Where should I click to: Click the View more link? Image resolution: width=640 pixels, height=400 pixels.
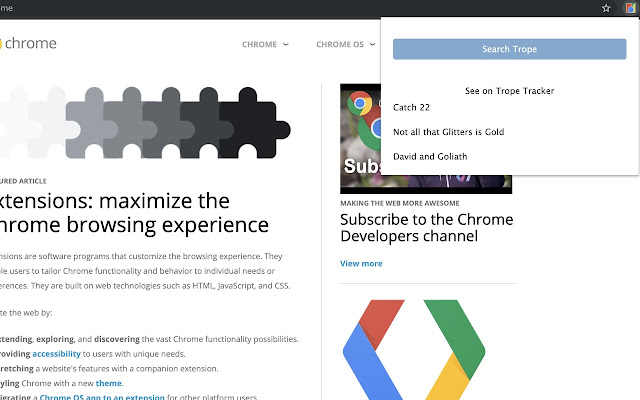pyautogui.click(x=361, y=264)
